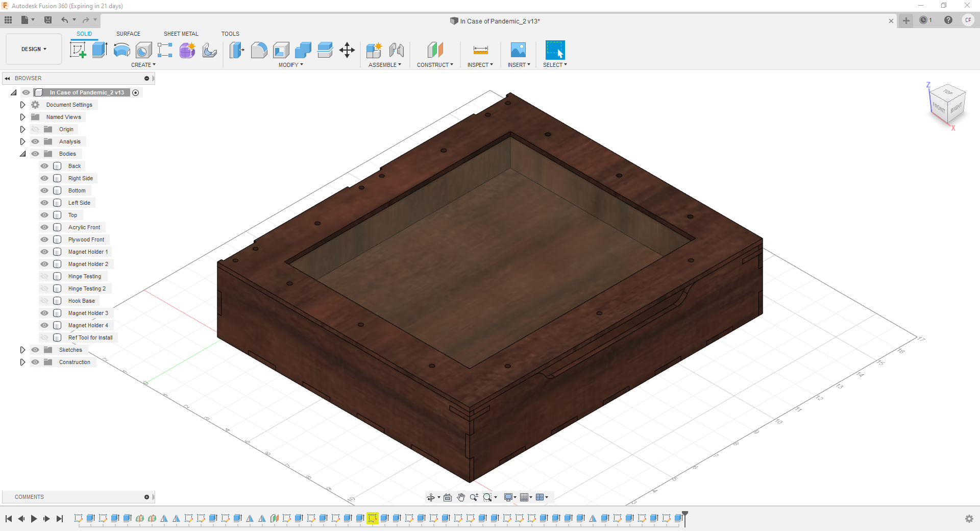Open the Create Form tool
The height and width of the screenshot is (531, 980).
(x=187, y=50)
